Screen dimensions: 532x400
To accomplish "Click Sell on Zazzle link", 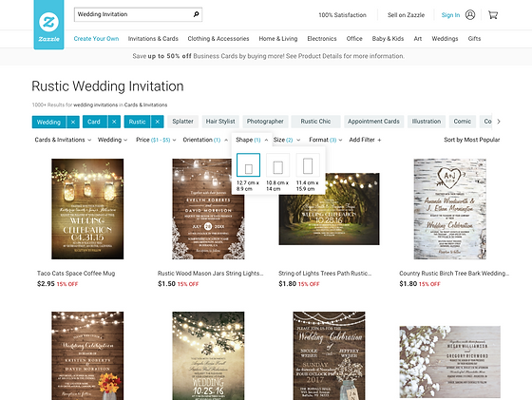I will point(407,15).
